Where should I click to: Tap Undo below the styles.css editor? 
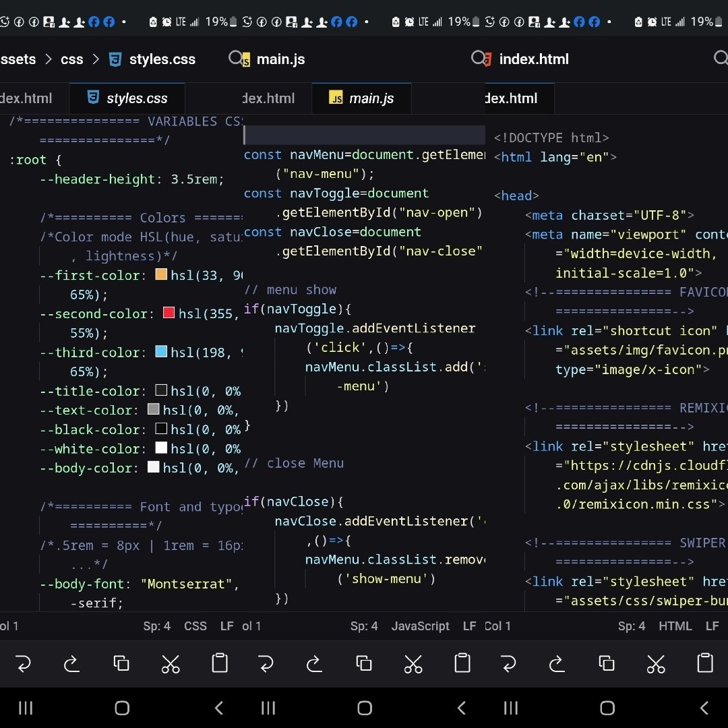(23, 663)
